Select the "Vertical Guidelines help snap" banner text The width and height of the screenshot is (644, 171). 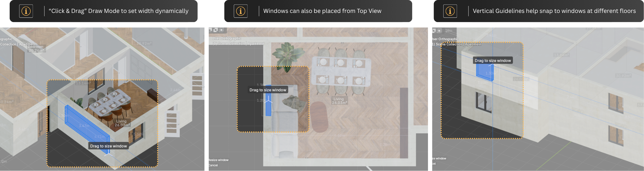[x=554, y=11]
